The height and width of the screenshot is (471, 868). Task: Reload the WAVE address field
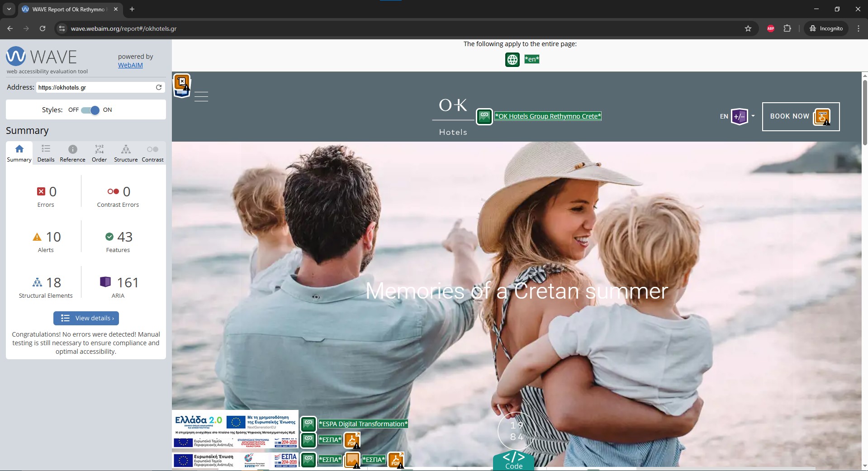[159, 87]
